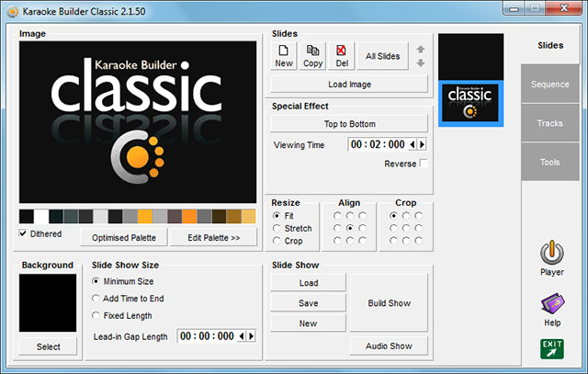Open the Tracks tab
The height and width of the screenshot is (374, 588).
[x=549, y=123]
